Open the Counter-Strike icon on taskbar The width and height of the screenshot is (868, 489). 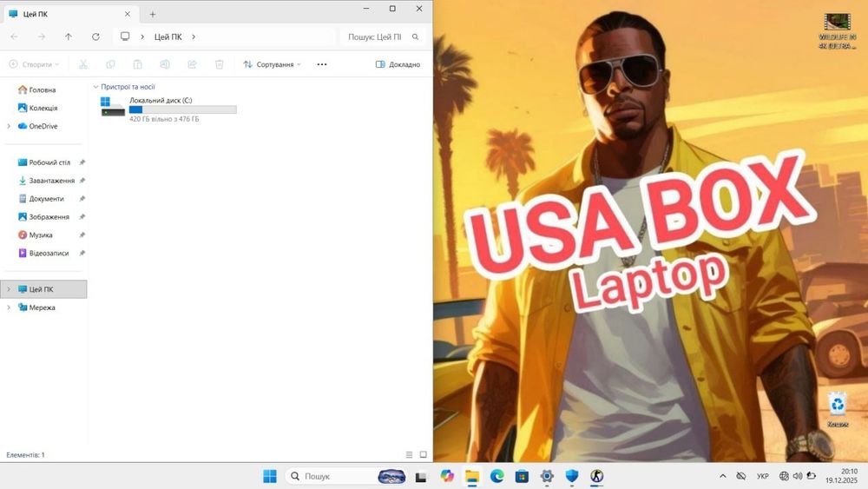click(597, 476)
